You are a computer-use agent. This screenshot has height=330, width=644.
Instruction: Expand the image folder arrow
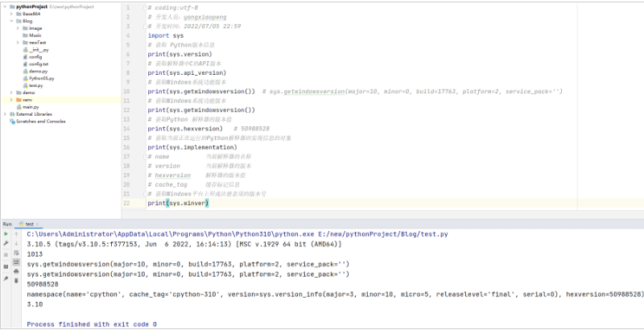coord(18,28)
